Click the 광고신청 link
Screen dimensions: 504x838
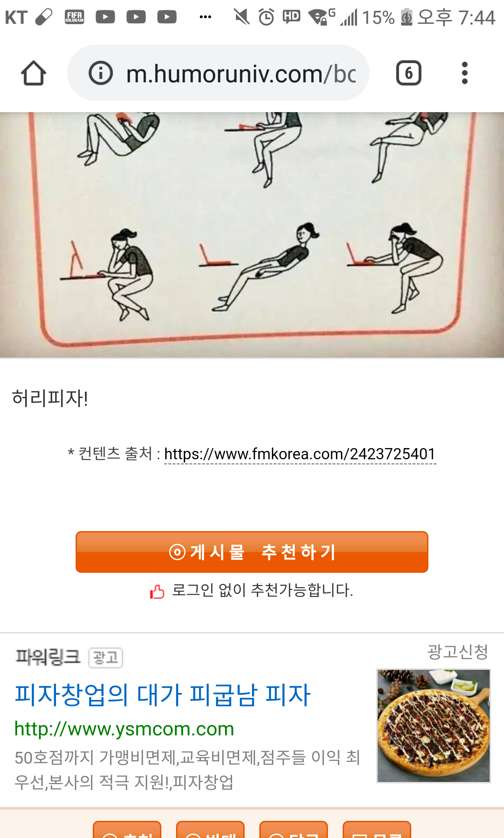[457, 652]
